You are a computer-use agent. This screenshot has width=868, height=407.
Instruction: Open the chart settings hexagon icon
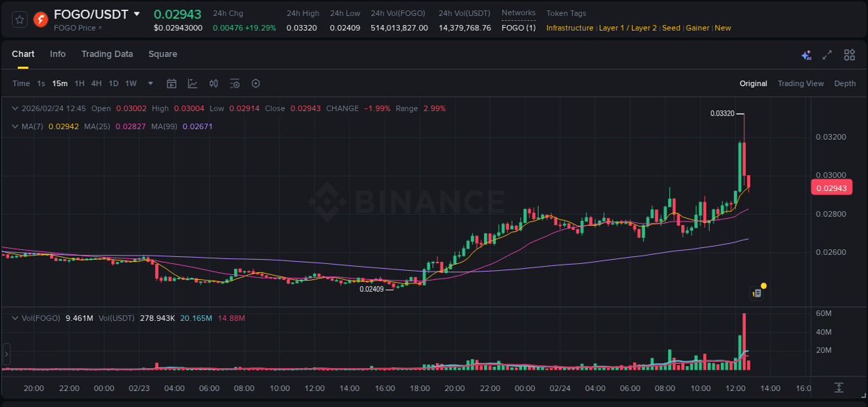[x=256, y=83]
